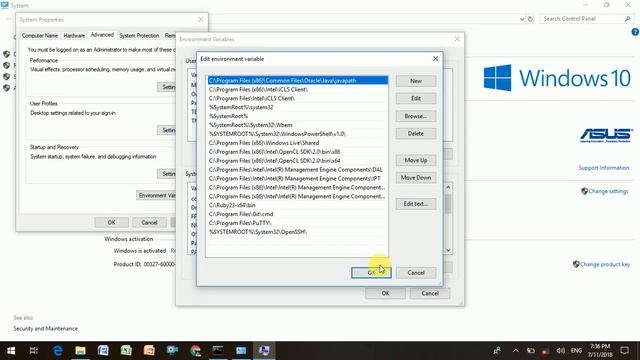This screenshot has width=640, height=360.
Task: Click Cancel in System Properties dialog
Action: 149,222
